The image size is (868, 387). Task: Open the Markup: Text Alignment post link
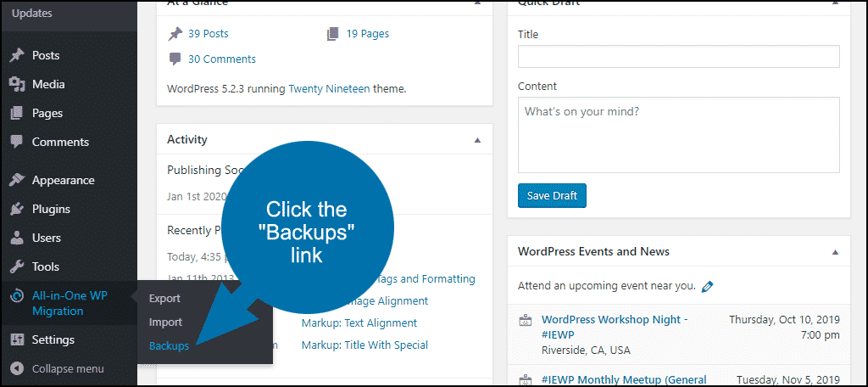[x=359, y=322]
